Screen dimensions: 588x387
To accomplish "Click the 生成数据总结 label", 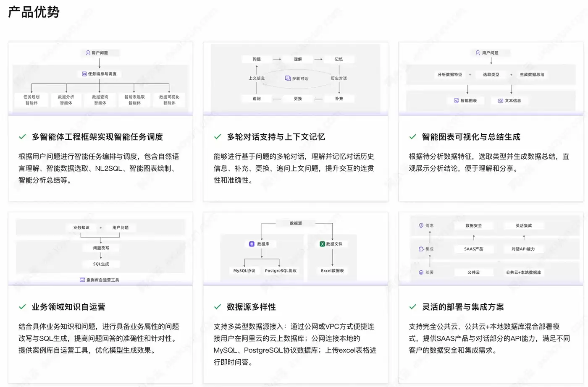I will click(532, 75).
